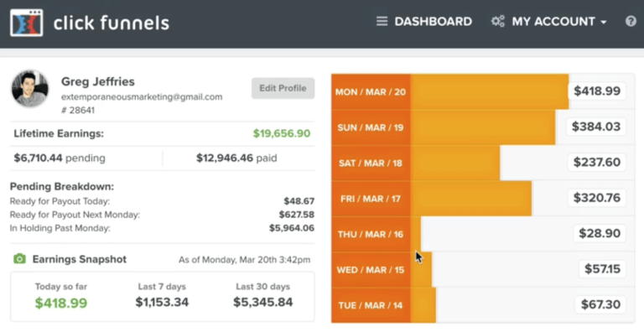
Task: Click the Last 30 days $5,345.84 figure
Action: (x=263, y=303)
